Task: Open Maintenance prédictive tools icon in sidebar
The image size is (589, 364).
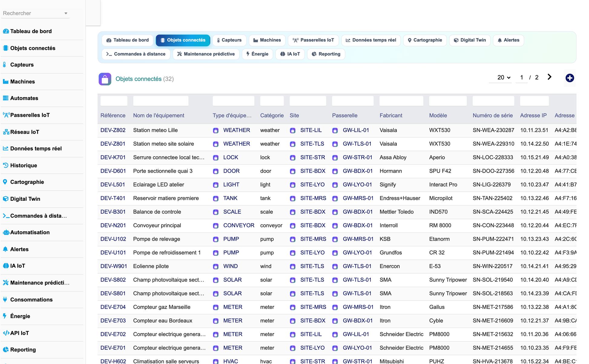Action: [5, 283]
